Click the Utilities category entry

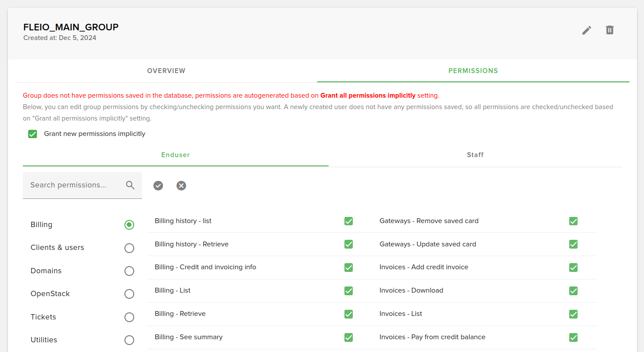coord(129,340)
